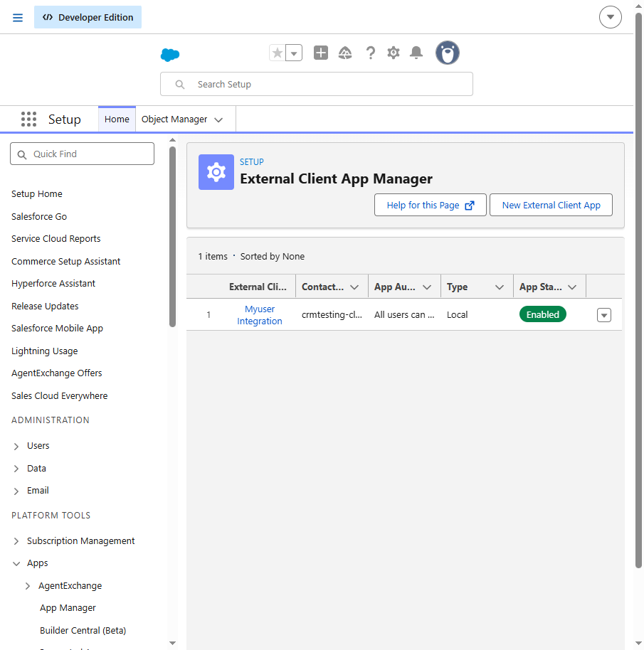This screenshot has width=644, height=650.
Task: Open the App Launcher dots grid
Action: pyautogui.click(x=28, y=119)
